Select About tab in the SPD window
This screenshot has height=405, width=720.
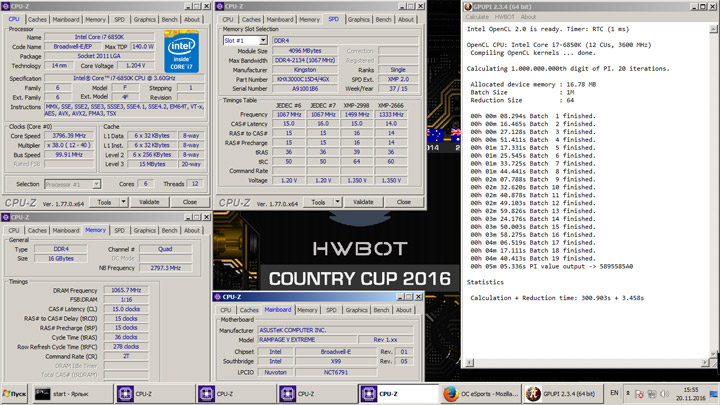(406, 19)
